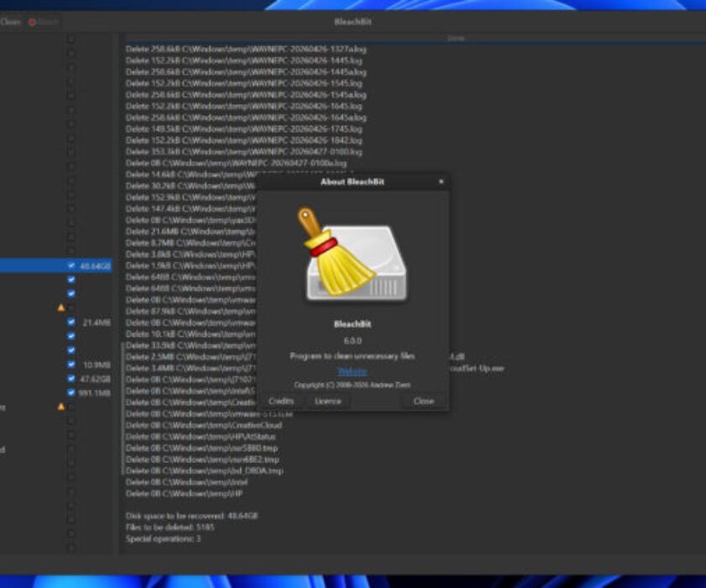Viewport: 706px width, 588px height.
Task: Click the log line ending 20260426-1842.log
Action: (244, 140)
